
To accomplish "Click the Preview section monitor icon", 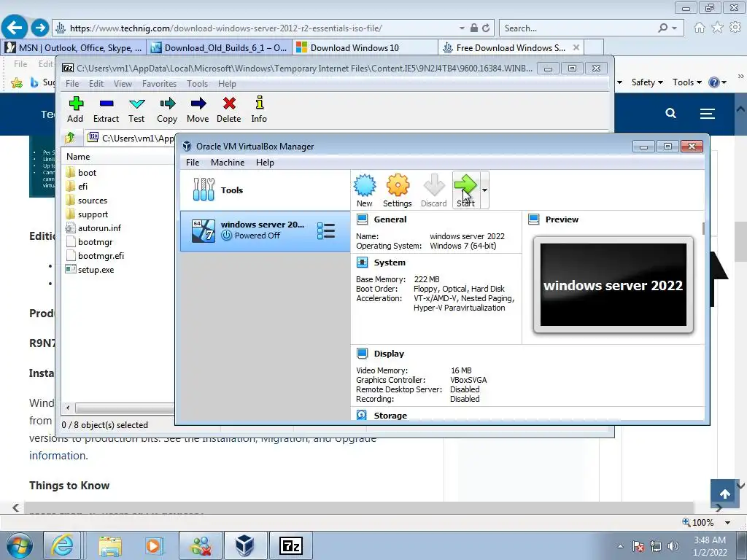I will tap(533, 219).
